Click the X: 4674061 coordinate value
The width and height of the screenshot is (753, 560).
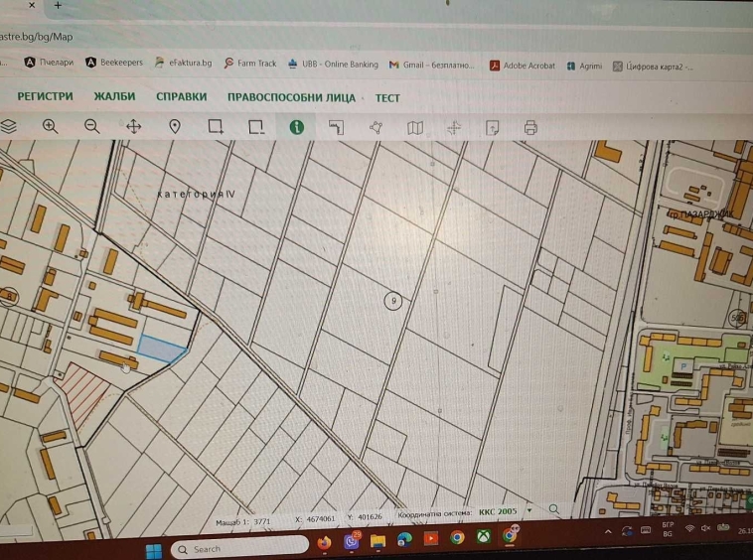pos(315,518)
